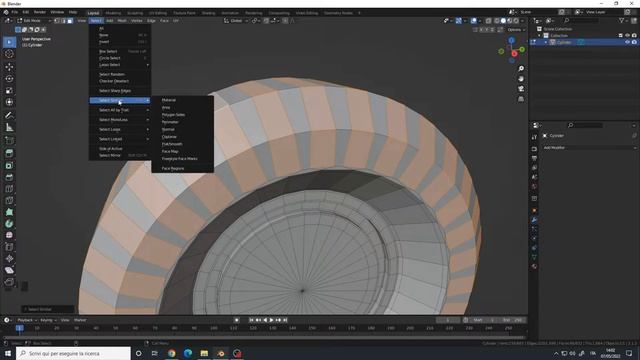
Task: Open the Modifier properties wrench tab
Action: tap(534, 220)
